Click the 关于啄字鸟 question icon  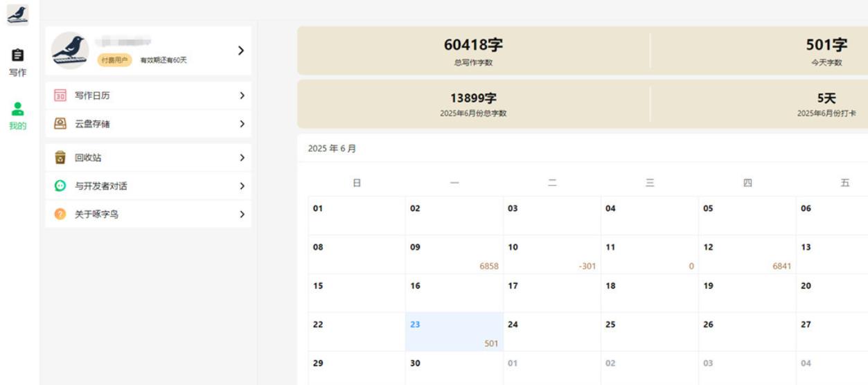pyautogui.click(x=60, y=214)
